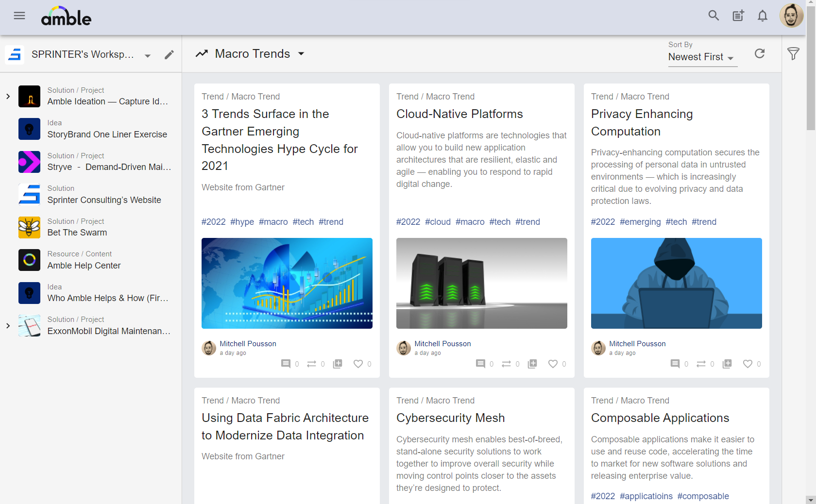This screenshot has width=816, height=504.
Task: Add Cloud-Native Platforms card to collection
Action: (x=532, y=364)
